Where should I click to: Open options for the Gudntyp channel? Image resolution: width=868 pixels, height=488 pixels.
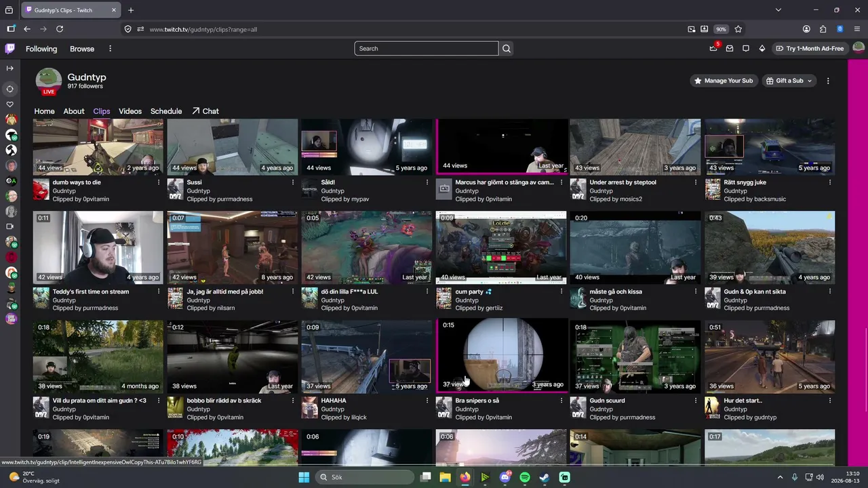tap(828, 81)
